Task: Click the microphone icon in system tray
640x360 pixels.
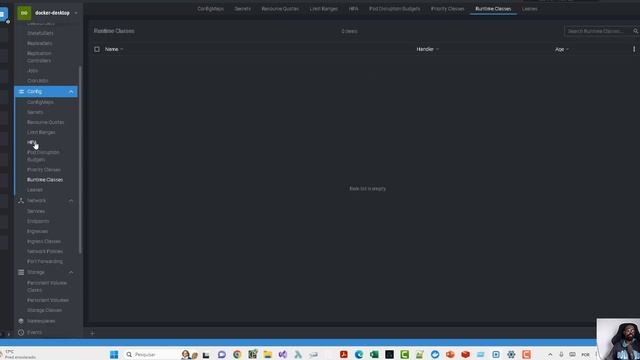Action: pyautogui.click(x=561, y=354)
